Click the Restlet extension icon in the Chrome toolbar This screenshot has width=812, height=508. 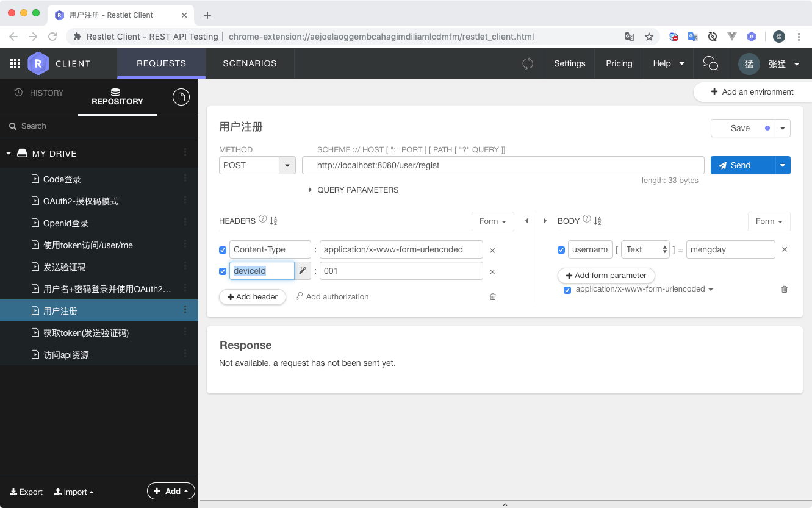[x=752, y=37]
